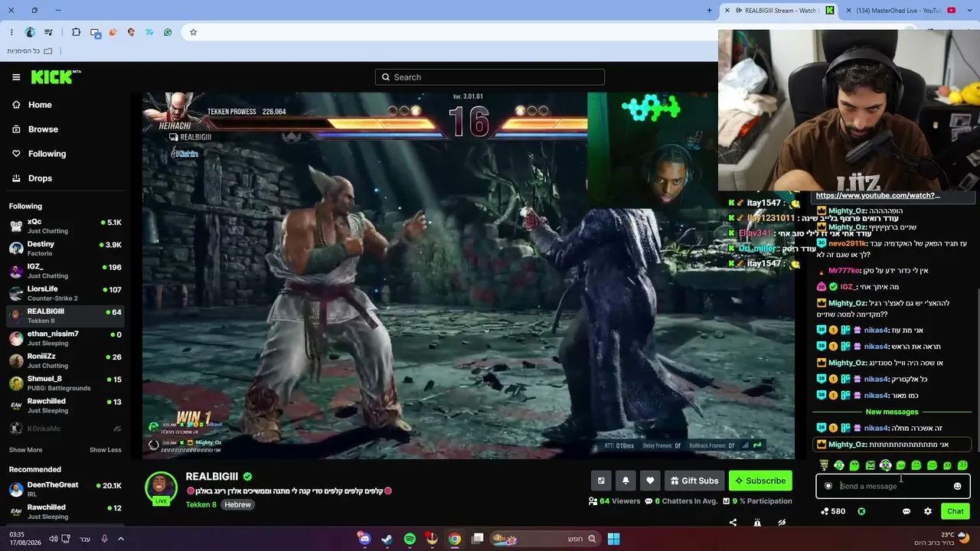The image size is (980, 551).
Task: Switch to the REALBIGIII Stream browser tab
Action: pos(779,11)
